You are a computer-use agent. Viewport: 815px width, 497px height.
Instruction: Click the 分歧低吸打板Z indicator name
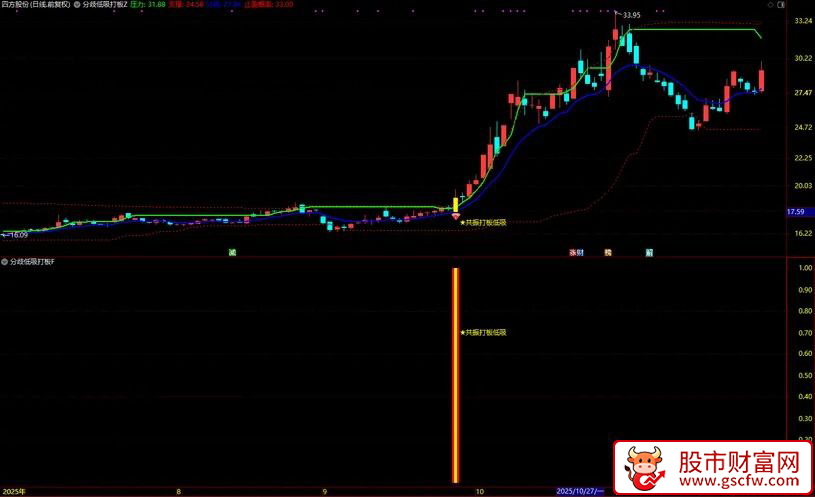(x=105, y=4)
